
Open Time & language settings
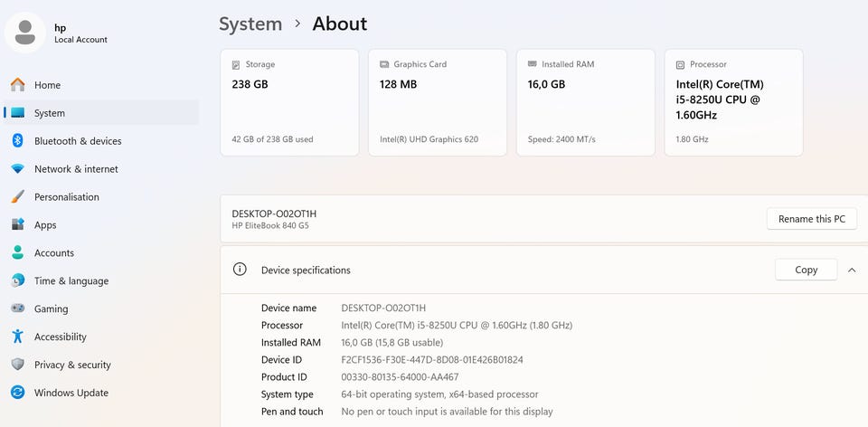[x=71, y=281]
